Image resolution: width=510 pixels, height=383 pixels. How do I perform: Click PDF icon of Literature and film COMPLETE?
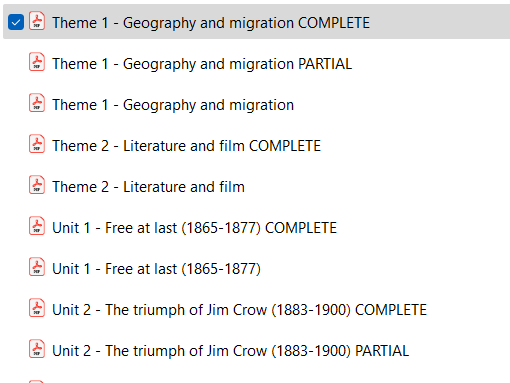click(x=37, y=144)
